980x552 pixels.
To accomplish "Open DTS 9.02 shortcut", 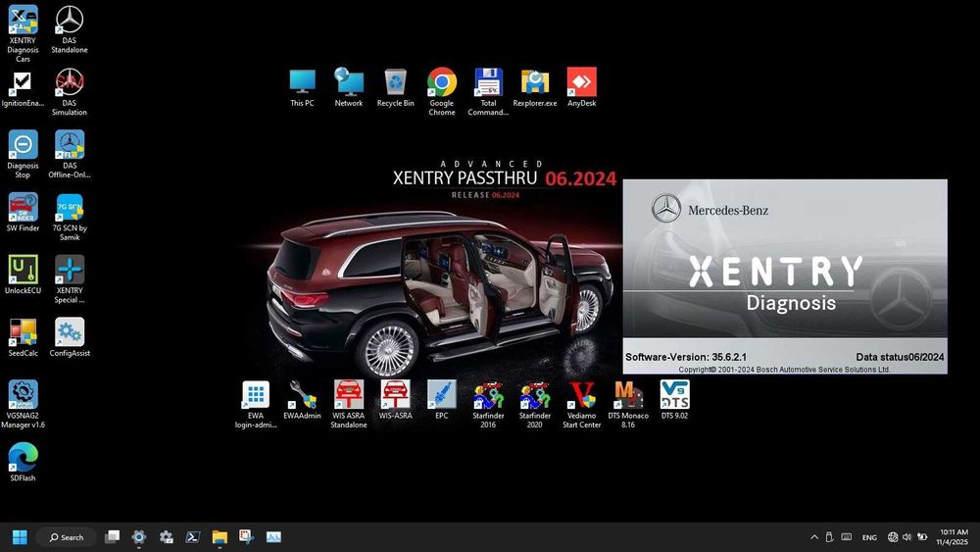I will tap(675, 400).
